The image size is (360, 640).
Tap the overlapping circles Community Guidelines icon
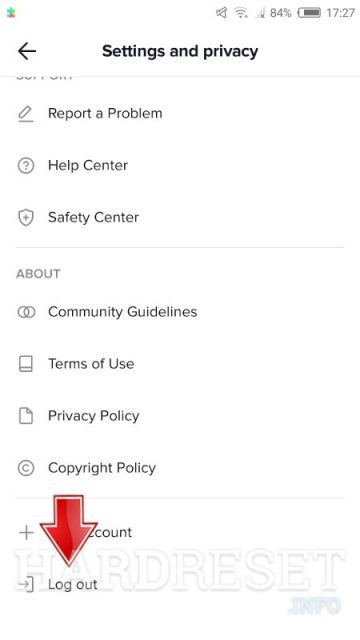click(x=26, y=312)
